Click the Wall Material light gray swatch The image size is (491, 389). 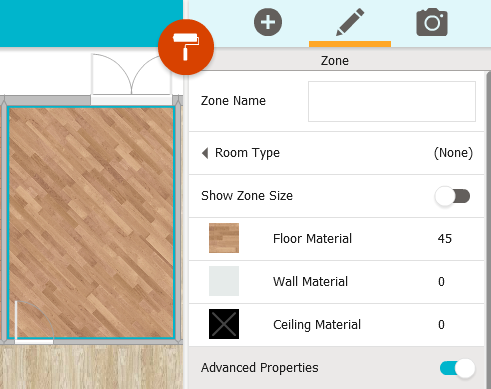(x=224, y=281)
